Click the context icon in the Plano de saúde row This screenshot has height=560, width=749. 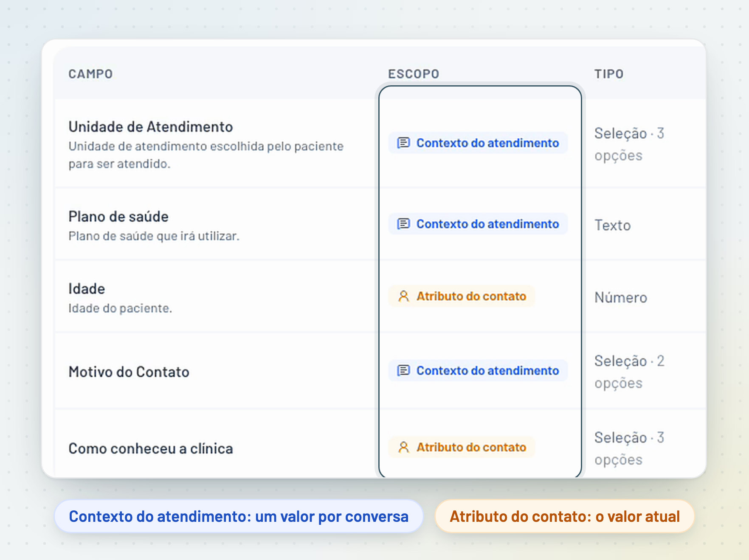click(x=403, y=224)
